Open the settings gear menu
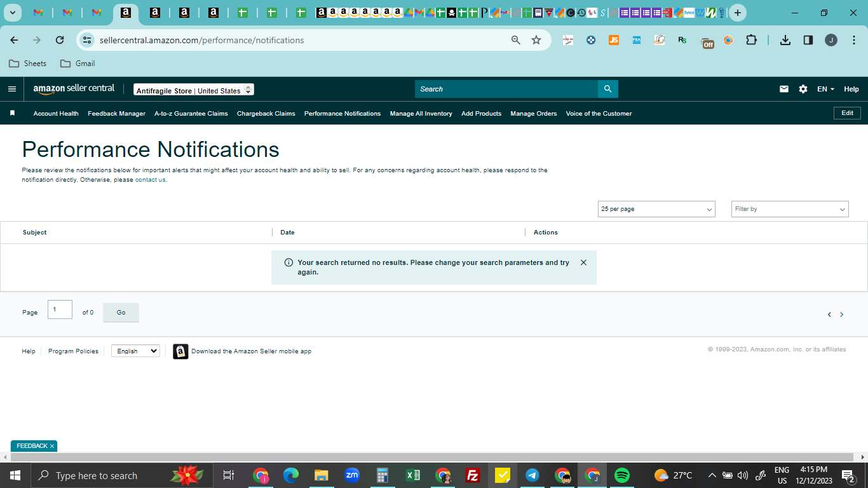Image resolution: width=868 pixels, height=488 pixels. pyautogui.click(x=803, y=89)
